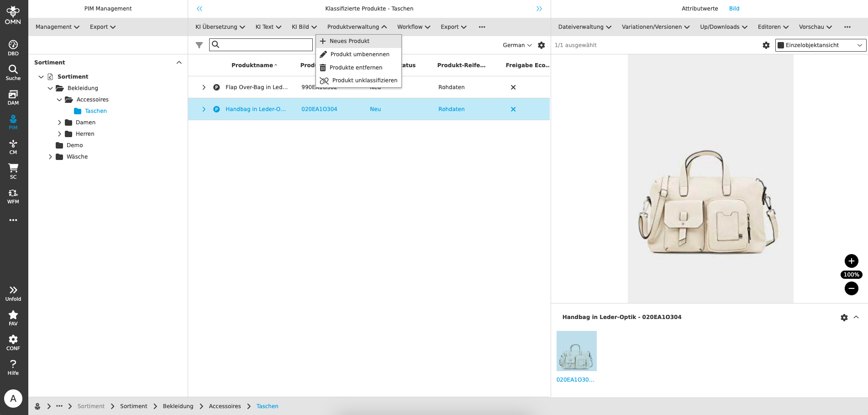Toggle the Freigabe X mark for Flap Over-Bag
This screenshot has width=868, height=415.
513,87
